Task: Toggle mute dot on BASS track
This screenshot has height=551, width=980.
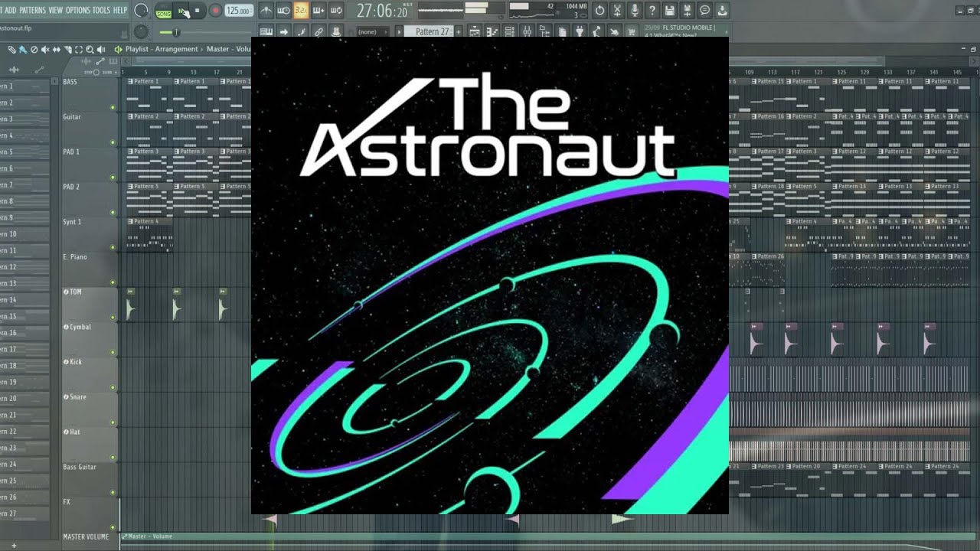Action: (113, 107)
